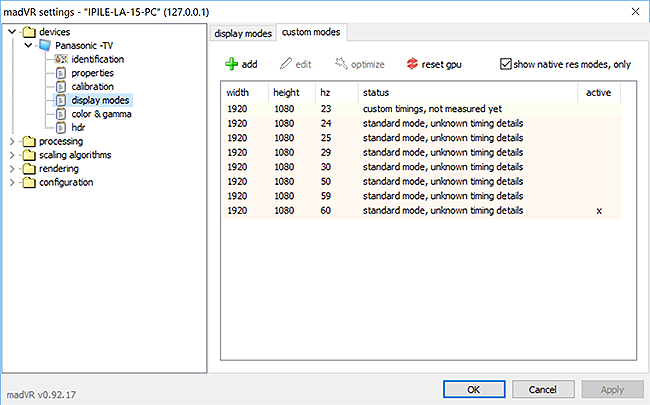The width and height of the screenshot is (650, 405).
Task: Expand the rendering node
Action: (12, 169)
